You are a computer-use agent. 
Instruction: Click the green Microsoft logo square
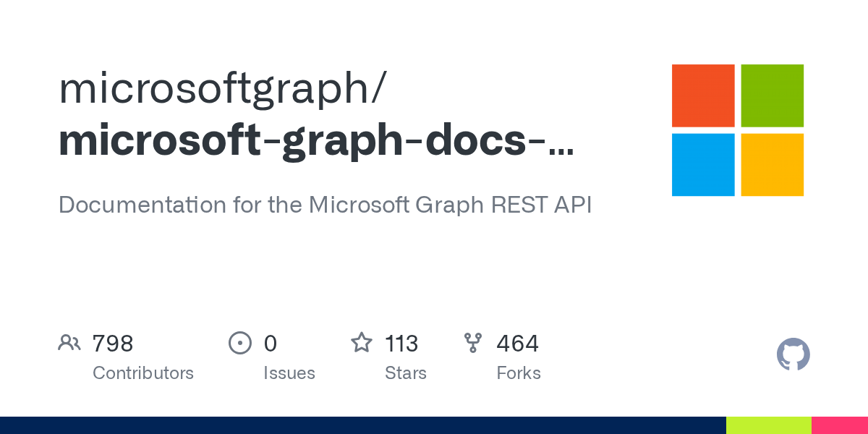point(773,95)
